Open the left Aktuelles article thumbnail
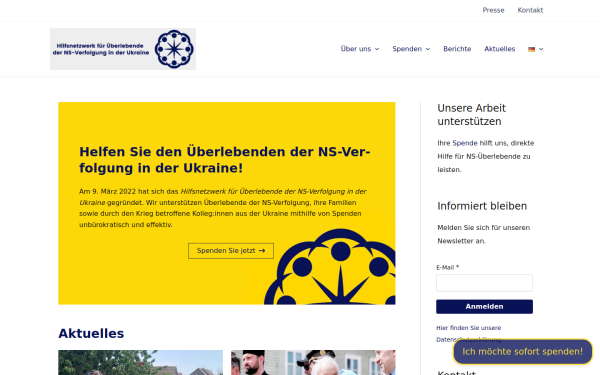 pyautogui.click(x=140, y=362)
